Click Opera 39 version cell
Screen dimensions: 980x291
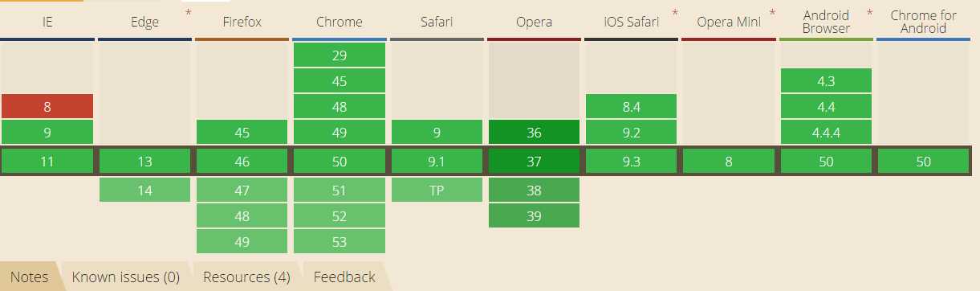[x=534, y=215]
